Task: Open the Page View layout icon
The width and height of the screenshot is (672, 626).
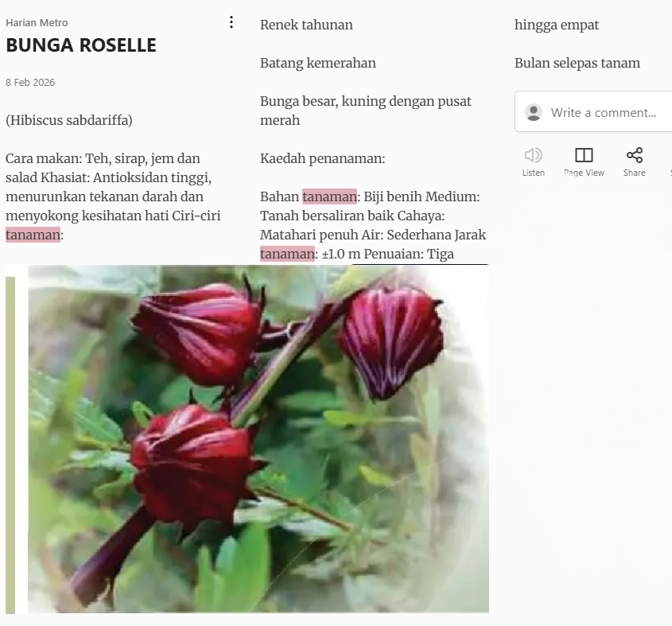Action: coord(584,155)
